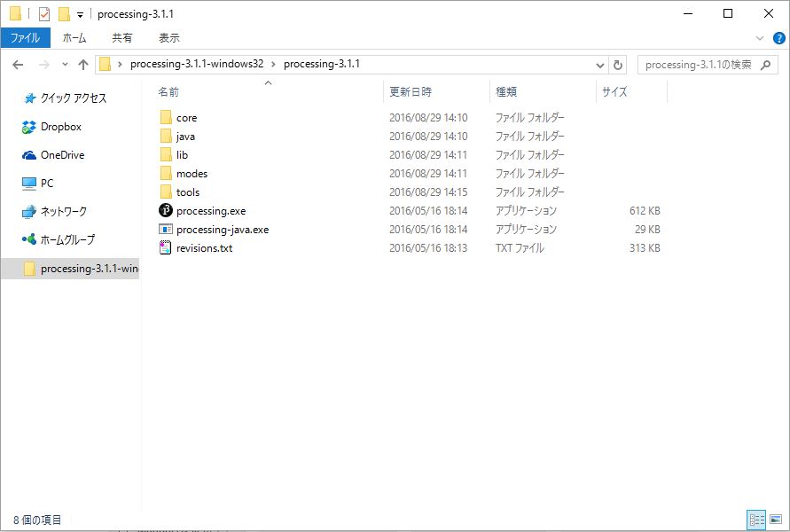The image size is (790, 532).
Task: Click the 612 KB size cell
Action: point(645,211)
